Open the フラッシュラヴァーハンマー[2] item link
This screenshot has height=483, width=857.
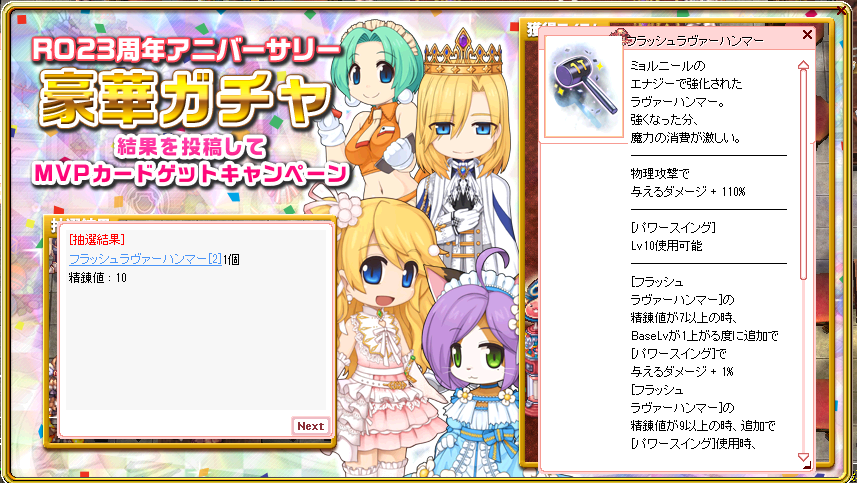click(145, 259)
